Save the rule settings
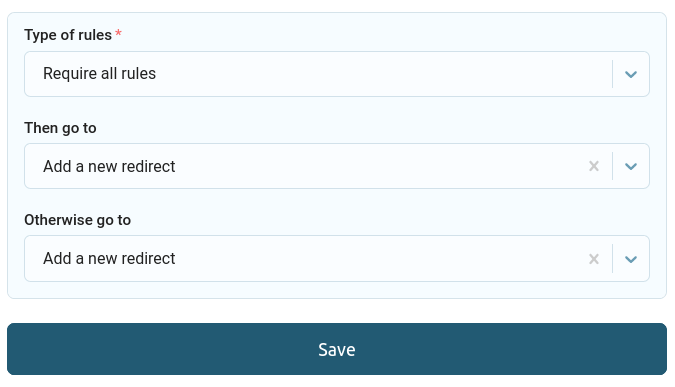The height and width of the screenshot is (387, 675). click(x=337, y=349)
